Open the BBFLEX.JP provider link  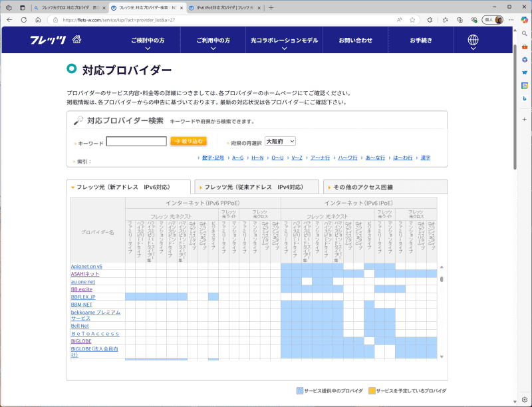(83, 297)
